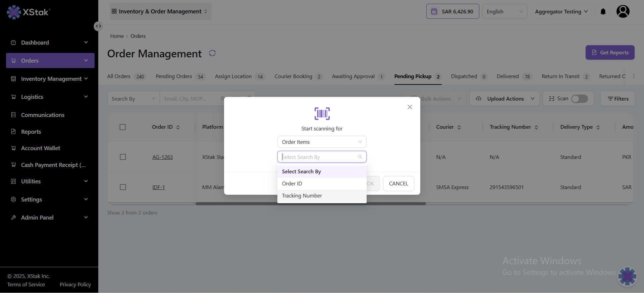The image size is (644, 293).
Task: Check the box for order AG-1263
Action: point(123,157)
